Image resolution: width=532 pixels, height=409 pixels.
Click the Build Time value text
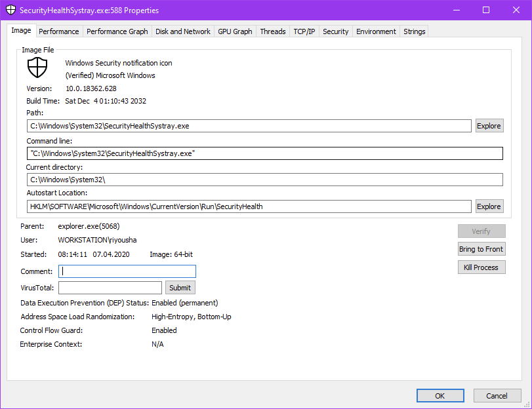[x=106, y=101]
